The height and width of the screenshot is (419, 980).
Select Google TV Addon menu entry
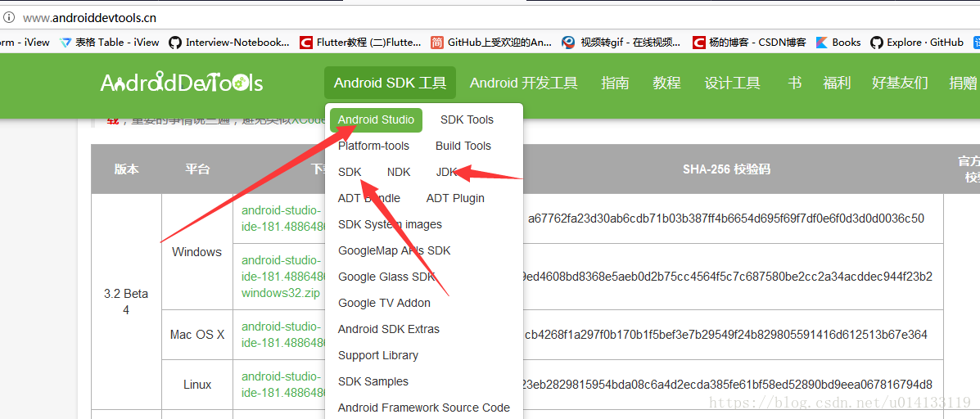[x=384, y=304]
